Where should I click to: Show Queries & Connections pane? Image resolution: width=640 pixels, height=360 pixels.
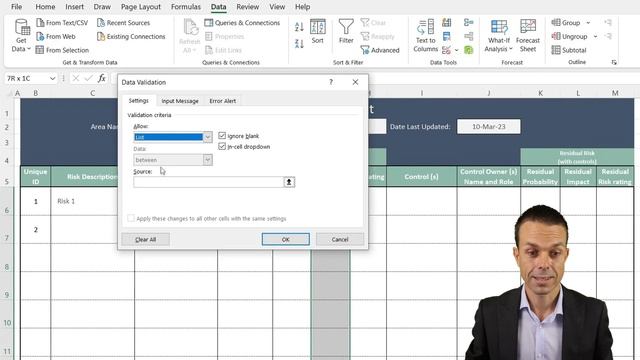(242, 23)
